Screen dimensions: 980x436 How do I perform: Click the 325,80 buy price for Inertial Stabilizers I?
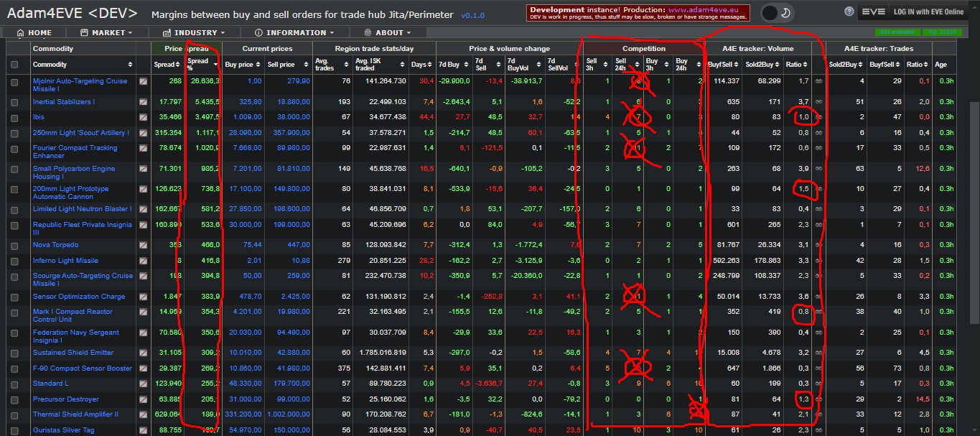click(250, 102)
